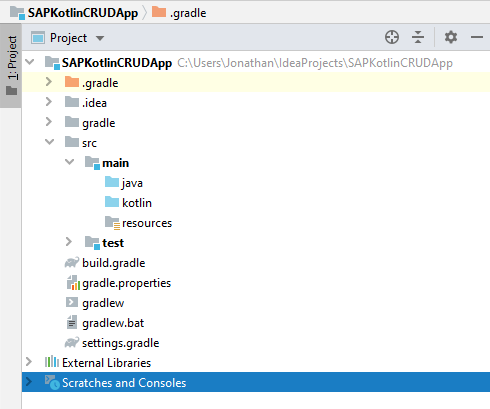Select the settings.gradle file
The height and width of the screenshot is (409, 490).
112,343
